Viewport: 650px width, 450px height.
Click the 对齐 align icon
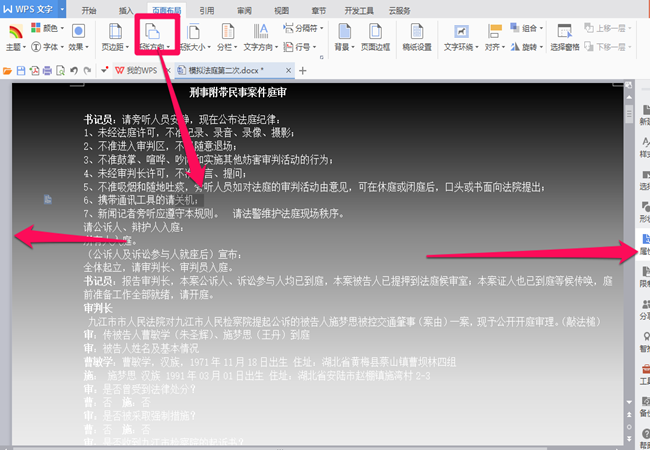coord(495,31)
